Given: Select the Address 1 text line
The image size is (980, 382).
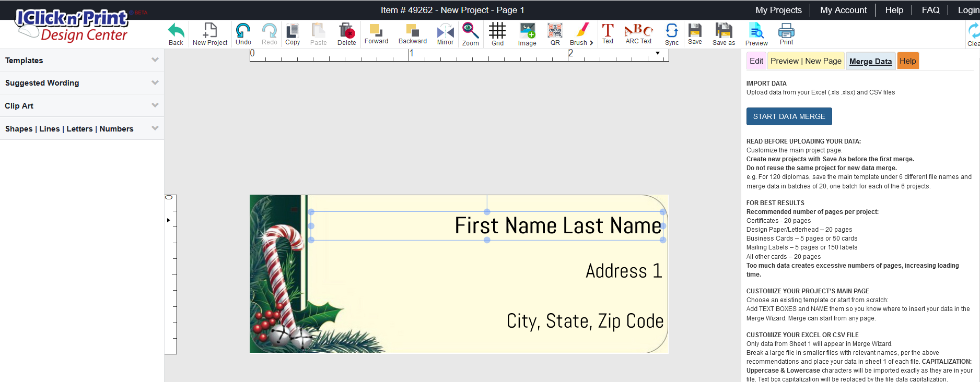Looking at the screenshot, I should (624, 271).
